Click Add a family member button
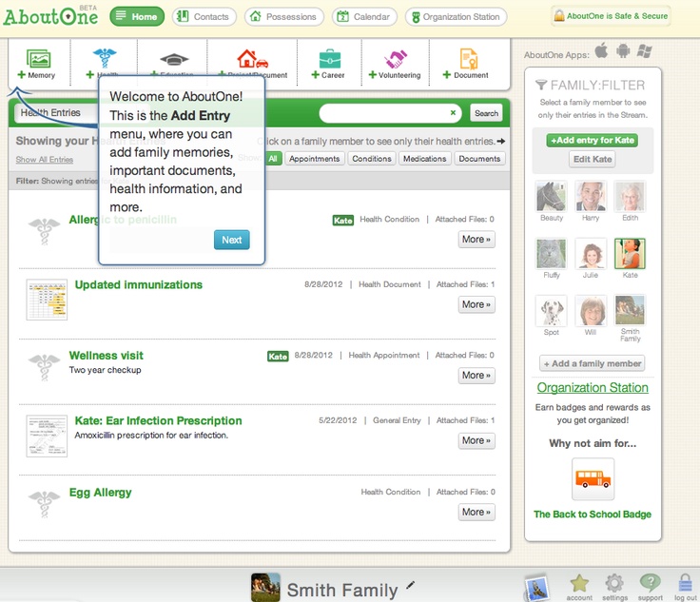The height and width of the screenshot is (602, 700). (x=593, y=363)
